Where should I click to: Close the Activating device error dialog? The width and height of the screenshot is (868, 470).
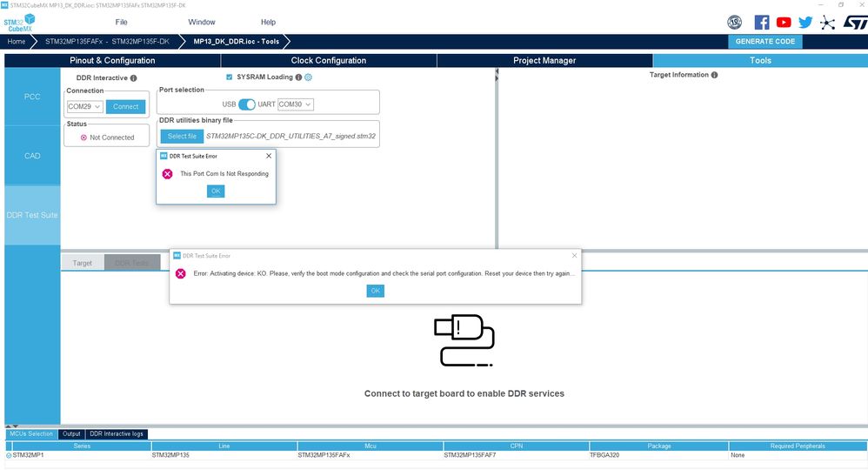pos(574,256)
